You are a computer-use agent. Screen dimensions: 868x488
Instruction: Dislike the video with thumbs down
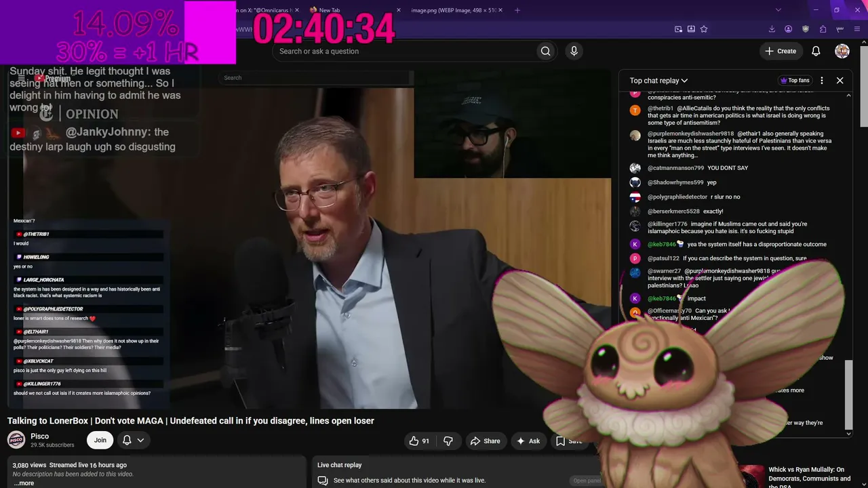[448, 441]
